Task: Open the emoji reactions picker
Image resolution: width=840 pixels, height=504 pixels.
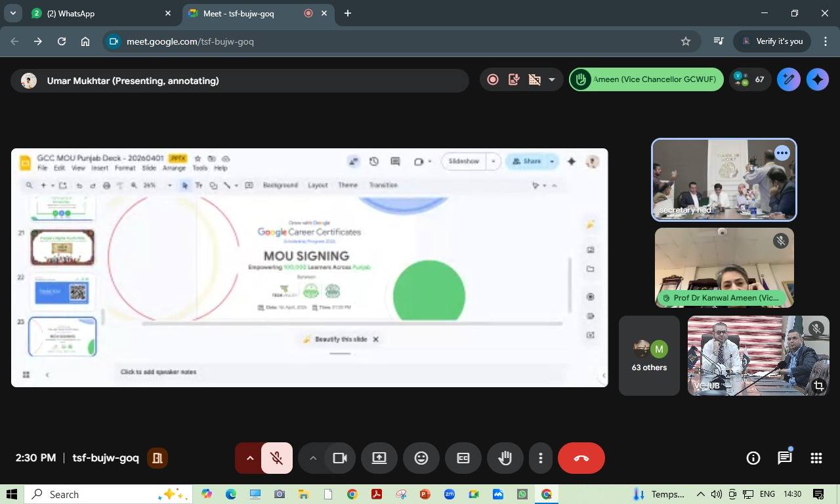Action: [x=421, y=458]
